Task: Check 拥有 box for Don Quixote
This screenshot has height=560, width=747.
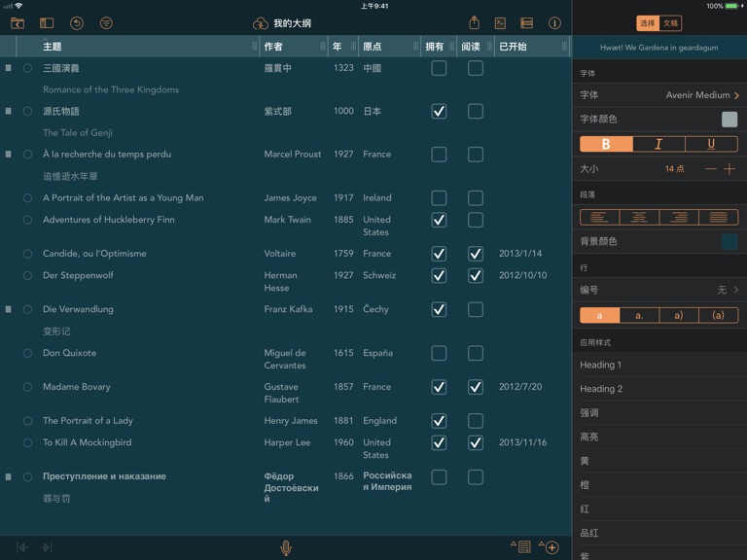Action: point(439,353)
